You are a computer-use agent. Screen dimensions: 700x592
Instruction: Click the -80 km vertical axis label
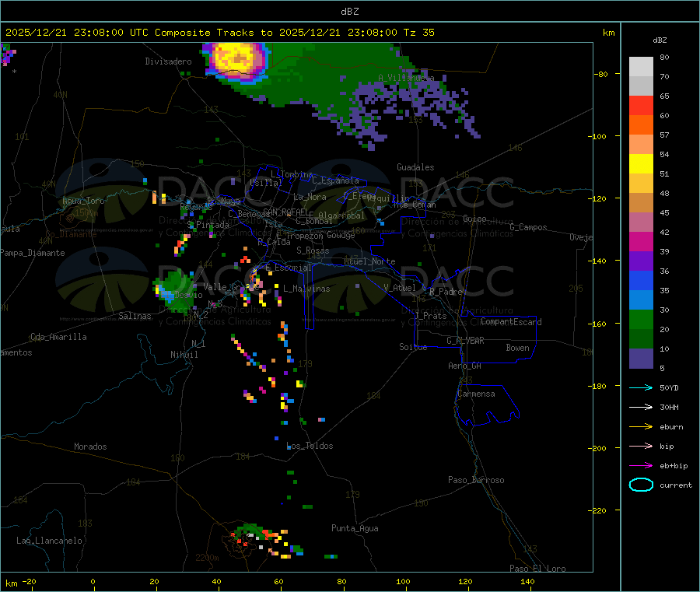click(x=600, y=74)
